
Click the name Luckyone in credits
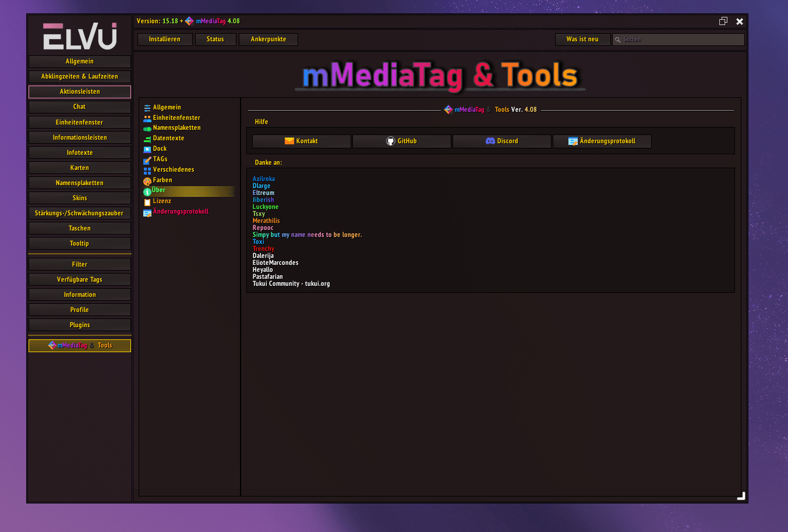266,207
